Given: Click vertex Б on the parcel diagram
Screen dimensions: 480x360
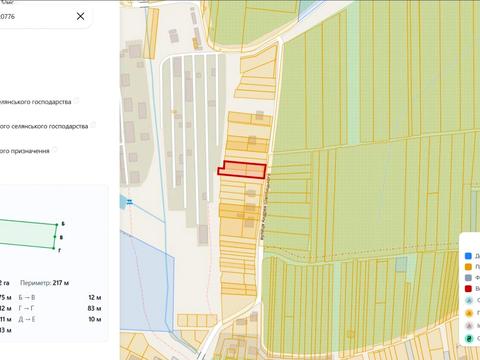Looking at the screenshot, I should [57, 225].
